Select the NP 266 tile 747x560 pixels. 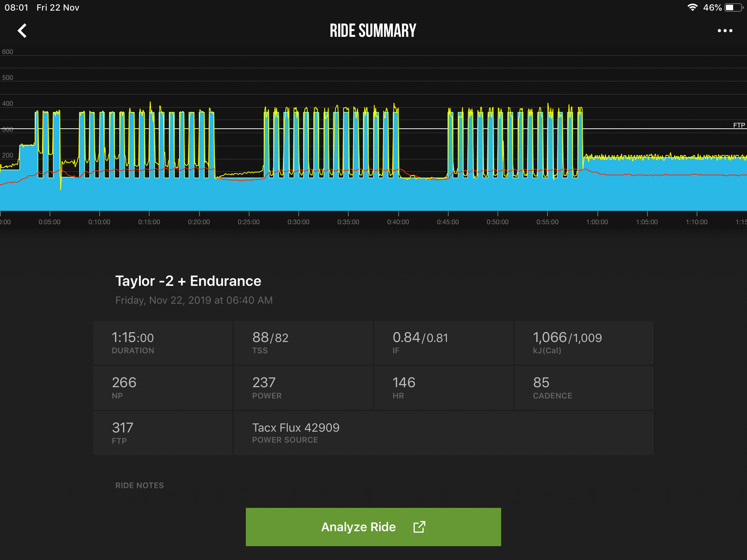point(163,388)
